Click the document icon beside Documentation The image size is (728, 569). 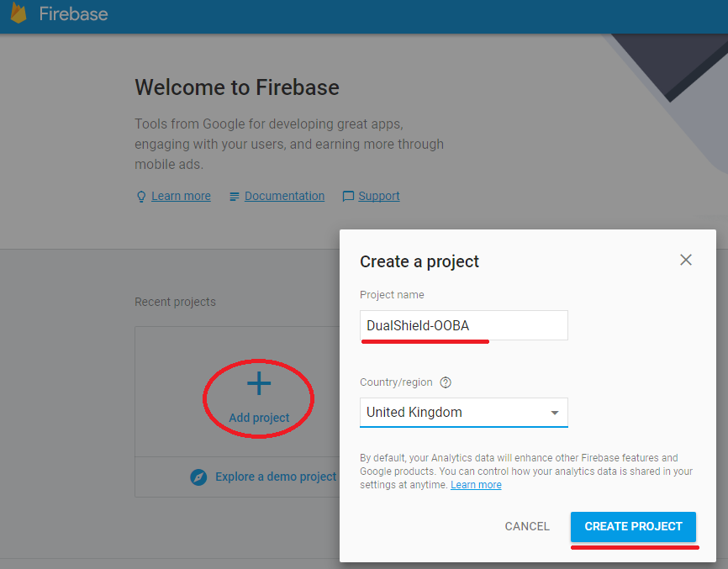[235, 197]
